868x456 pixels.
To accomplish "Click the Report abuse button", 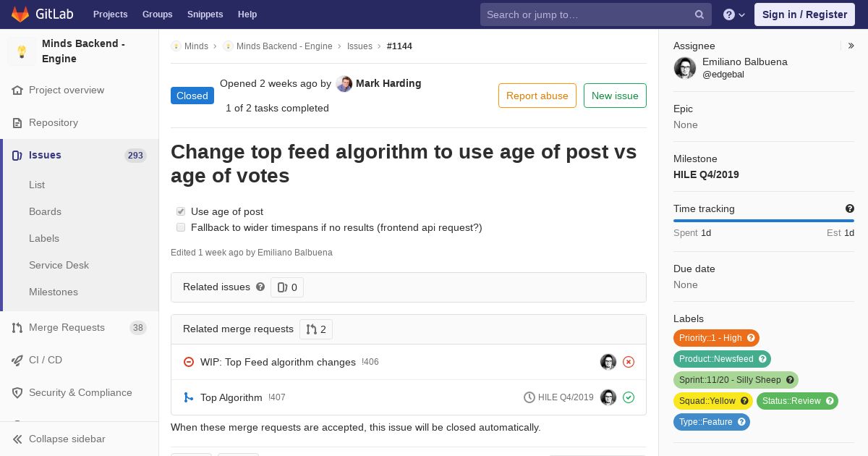I will (537, 96).
